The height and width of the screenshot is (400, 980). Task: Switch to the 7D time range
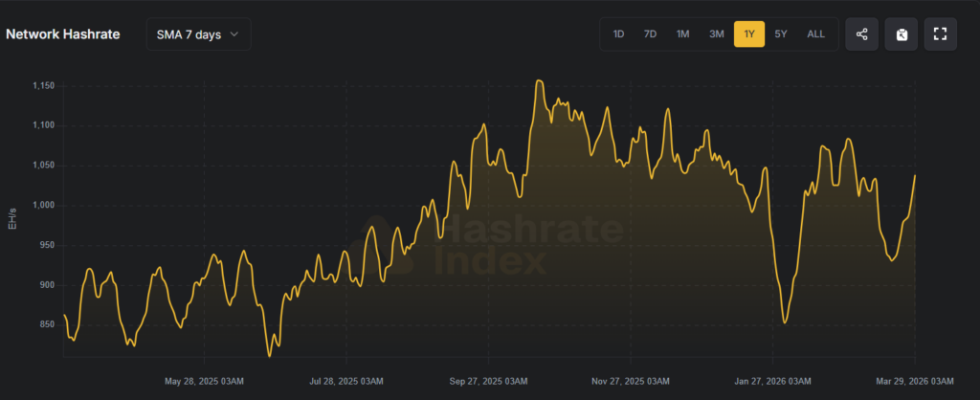coord(650,34)
